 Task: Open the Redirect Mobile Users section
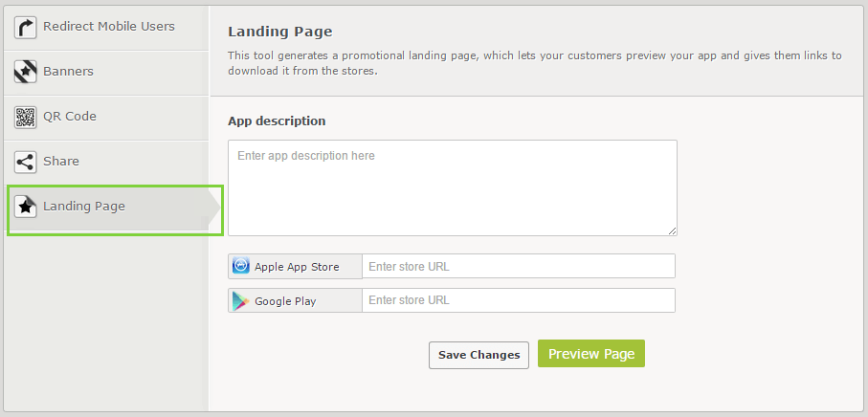point(108,27)
